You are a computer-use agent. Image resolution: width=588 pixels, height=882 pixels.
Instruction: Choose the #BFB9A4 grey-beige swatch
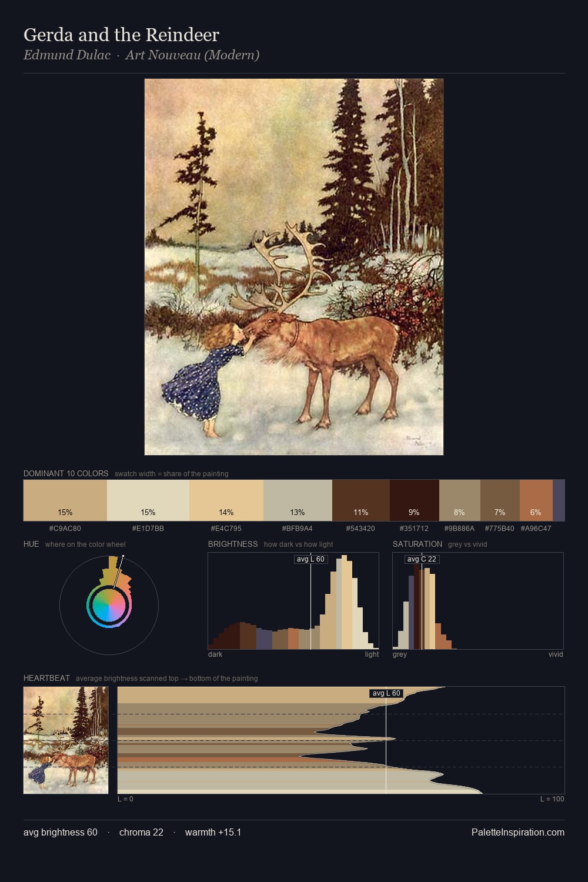click(298, 500)
